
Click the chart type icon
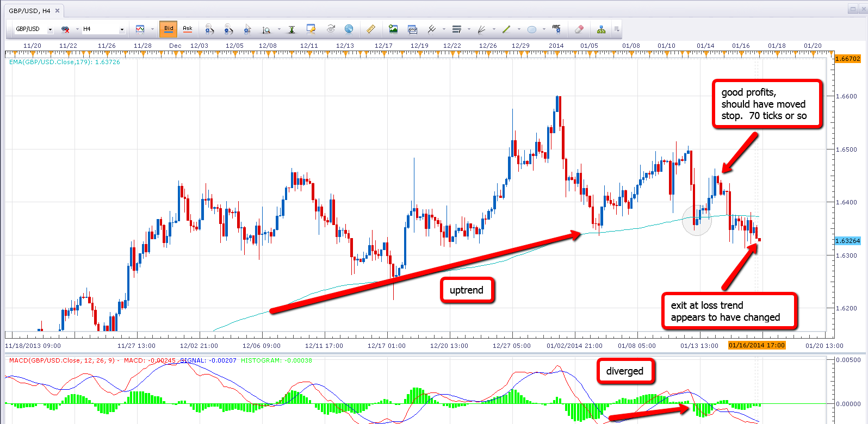tap(140, 29)
